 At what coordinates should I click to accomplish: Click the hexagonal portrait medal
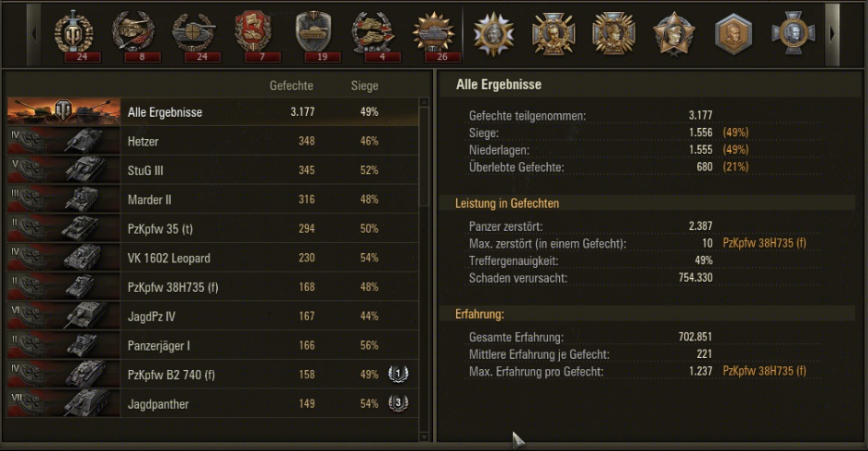(733, 33)
